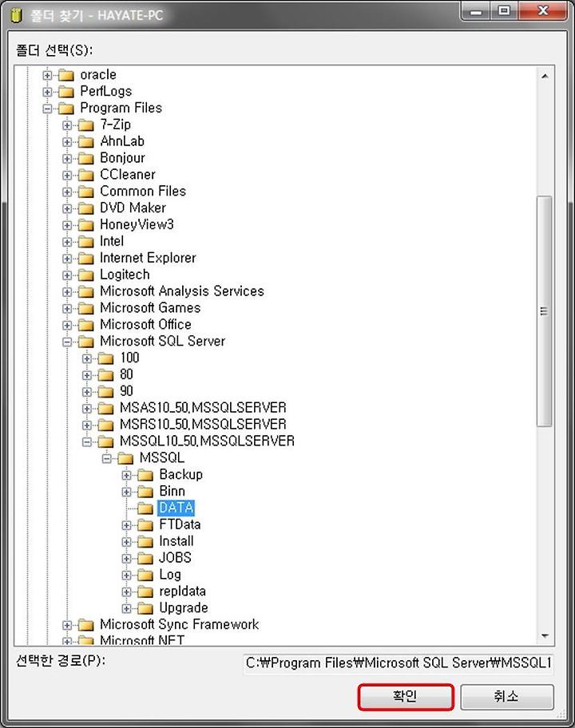Click the scrollbar up arrow
575x728 pixels.
545,76
